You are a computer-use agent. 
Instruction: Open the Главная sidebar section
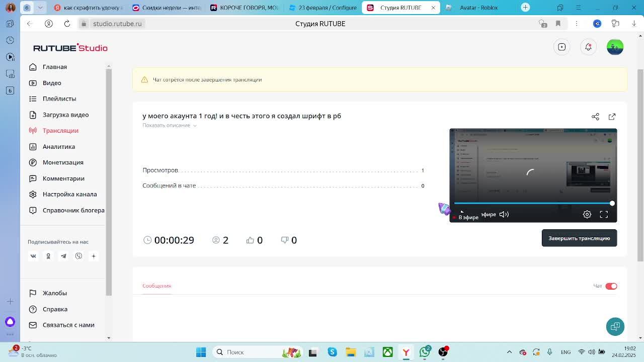click(54, 67)
